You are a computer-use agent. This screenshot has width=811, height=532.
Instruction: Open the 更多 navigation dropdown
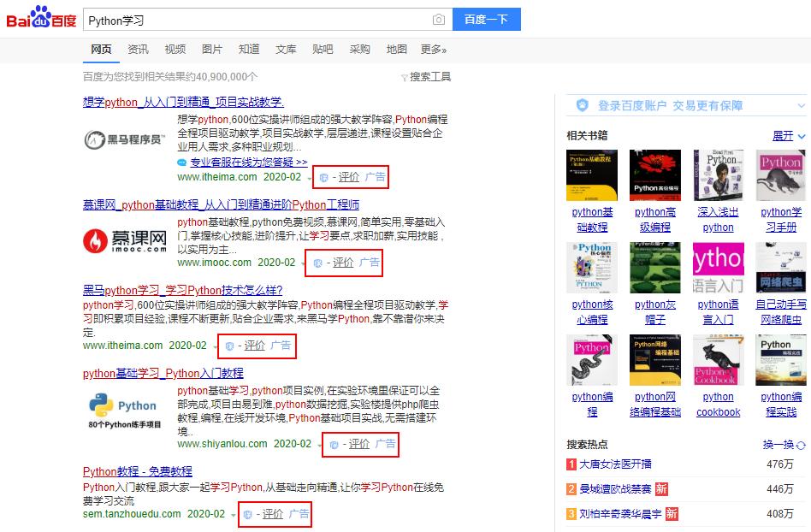pyautogui.click(x=432, y=49)
